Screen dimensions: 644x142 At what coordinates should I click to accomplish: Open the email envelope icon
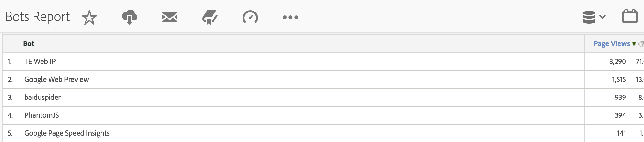coord(170,17)
